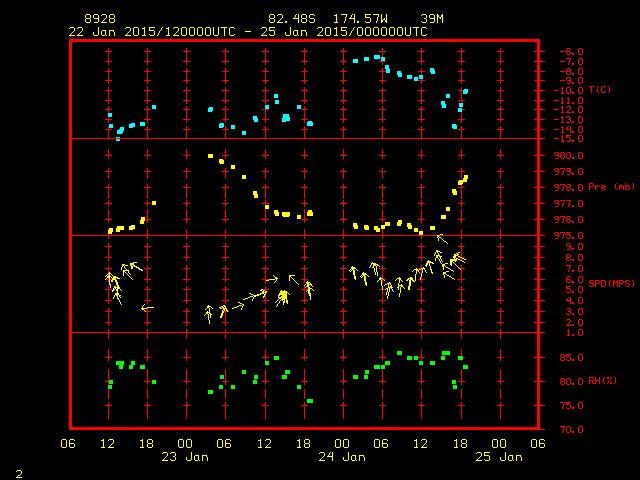The height and width of the screenshot is (480, 640).
Task: Click the RH(%) humidity axis label
Action: click(602, 380)
